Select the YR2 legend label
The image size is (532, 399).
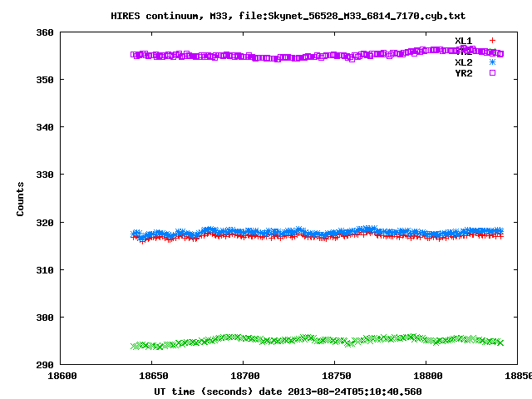(464, 73)
